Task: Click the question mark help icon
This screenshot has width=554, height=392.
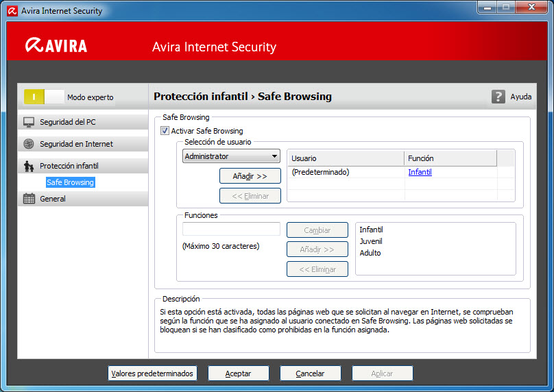Action: (498, 97)
